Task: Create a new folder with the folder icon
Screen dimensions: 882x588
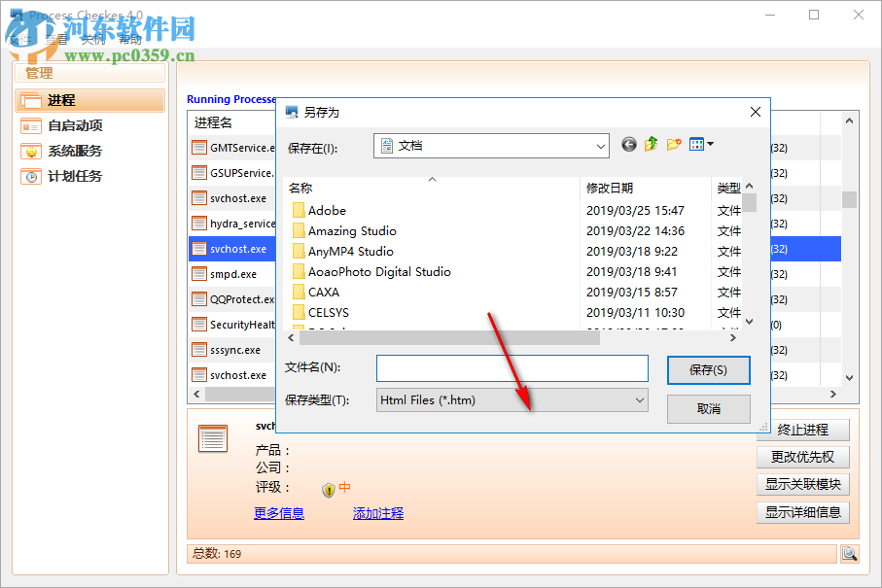Action: click(x=674, y=143)
